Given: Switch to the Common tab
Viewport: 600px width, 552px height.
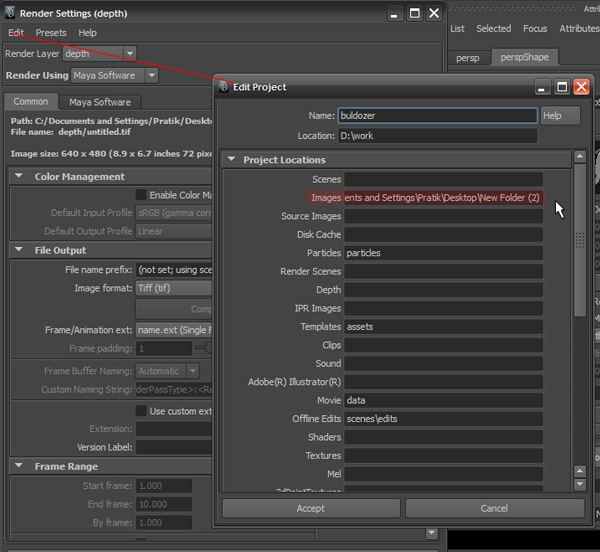Looking at the screenshot, I should coord(31,101).
